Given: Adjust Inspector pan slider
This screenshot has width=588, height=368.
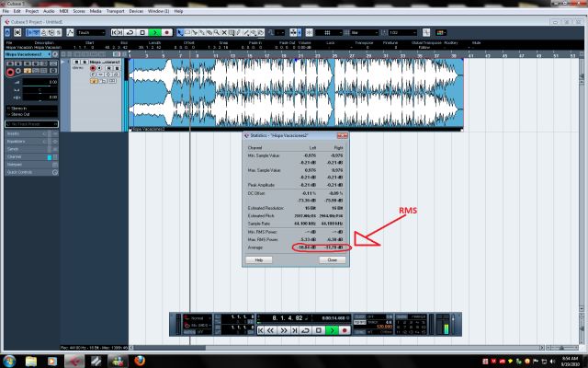Looking at the screenshot, I should click(x=40, y=90).
